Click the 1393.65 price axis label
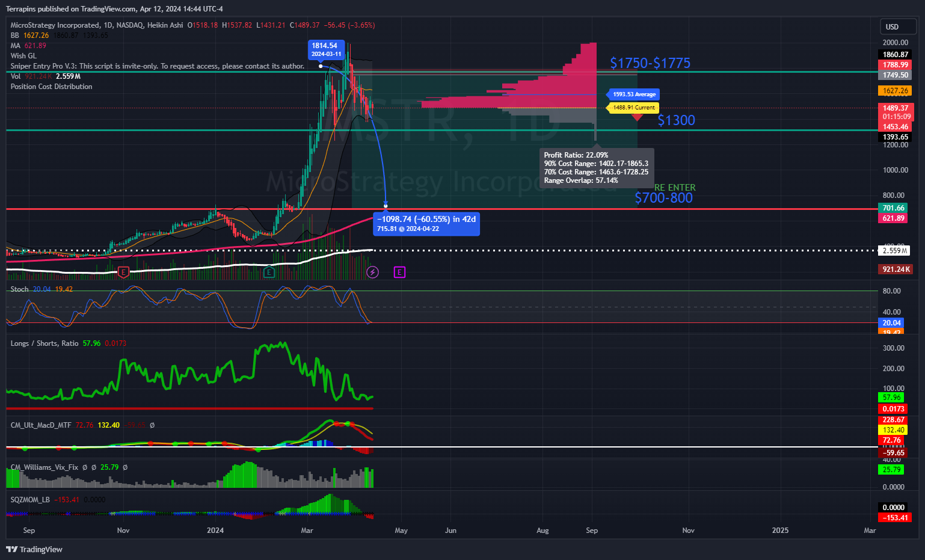 895,137
